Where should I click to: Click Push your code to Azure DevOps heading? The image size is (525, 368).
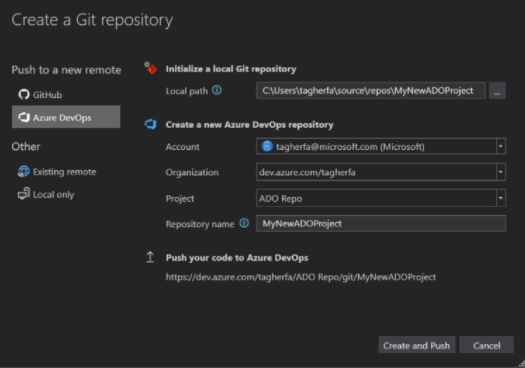tap(237, 257)
